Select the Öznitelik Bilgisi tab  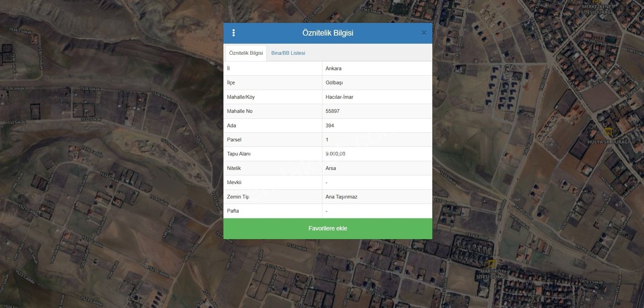coord(246,53)
